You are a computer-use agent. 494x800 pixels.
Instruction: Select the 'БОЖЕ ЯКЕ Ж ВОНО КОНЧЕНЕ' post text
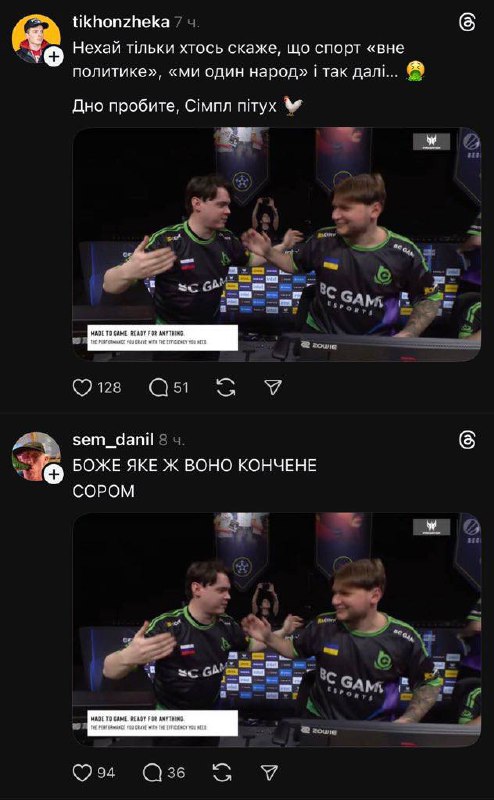point(194,465)
